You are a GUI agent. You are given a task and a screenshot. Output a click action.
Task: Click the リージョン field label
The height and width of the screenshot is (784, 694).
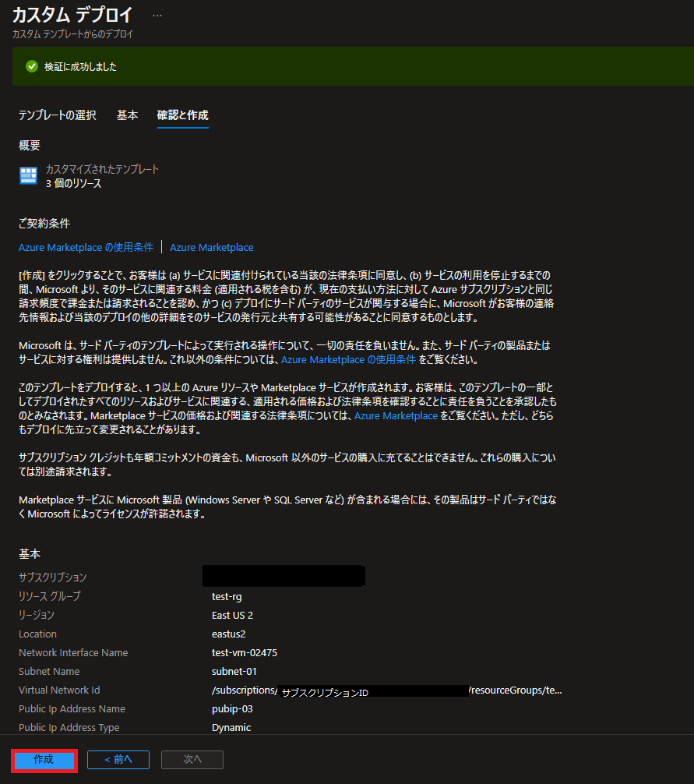pos(37,615)
